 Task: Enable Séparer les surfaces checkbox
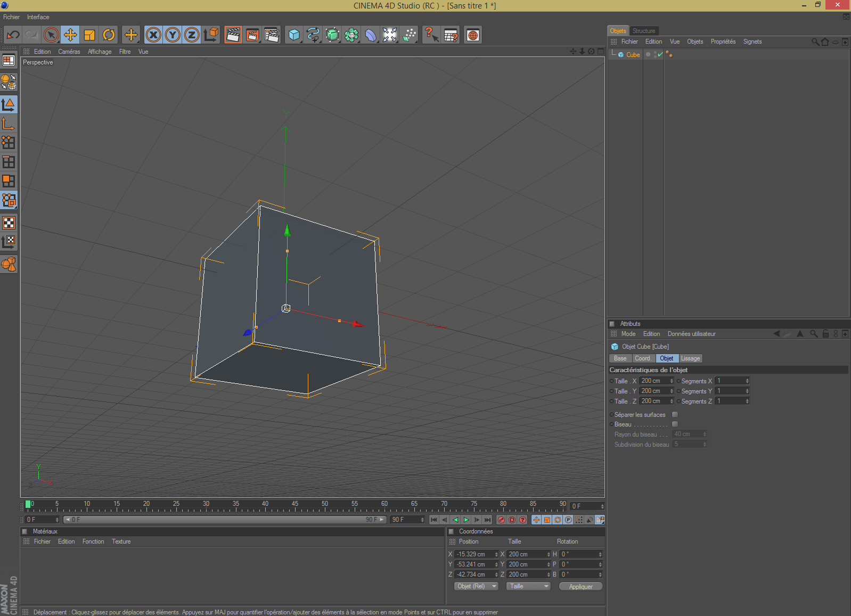click(675, 415)
